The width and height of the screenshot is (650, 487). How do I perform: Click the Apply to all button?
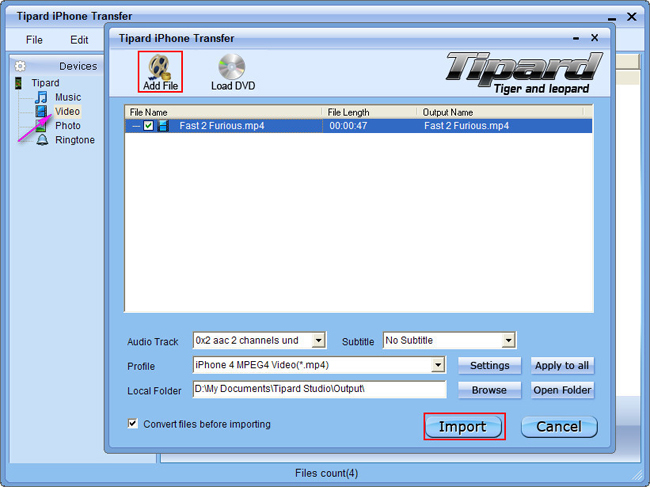pyautogui.click(x=562, y=366)
